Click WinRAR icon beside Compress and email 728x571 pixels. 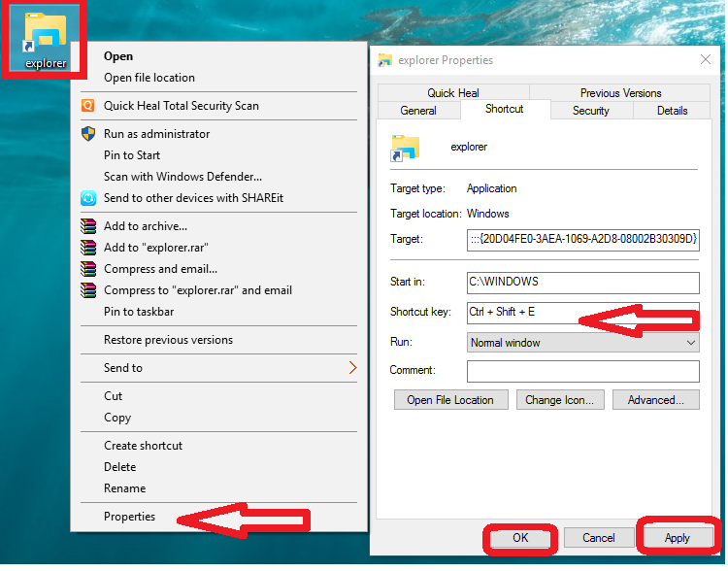(88, 269)
